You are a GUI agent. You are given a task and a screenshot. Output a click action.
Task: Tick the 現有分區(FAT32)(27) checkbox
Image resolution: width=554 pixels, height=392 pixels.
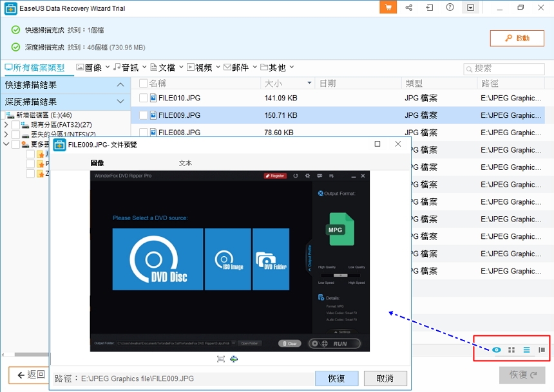pyautogui.click(x=15, y=125)
